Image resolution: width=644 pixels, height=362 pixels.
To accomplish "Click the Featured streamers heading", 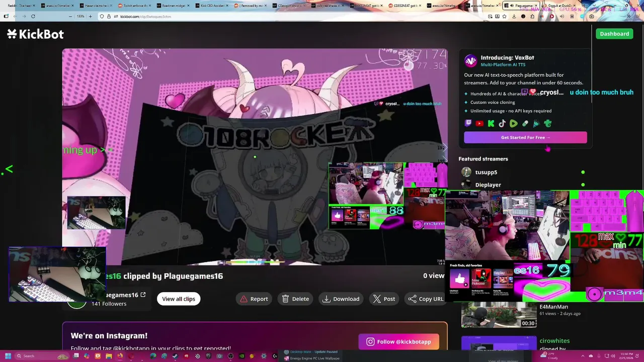I will (x=483, y=159).
